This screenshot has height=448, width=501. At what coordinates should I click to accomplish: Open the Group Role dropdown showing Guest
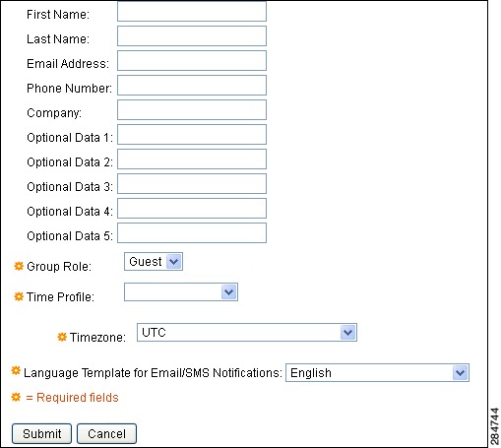[x=154, y=262]
